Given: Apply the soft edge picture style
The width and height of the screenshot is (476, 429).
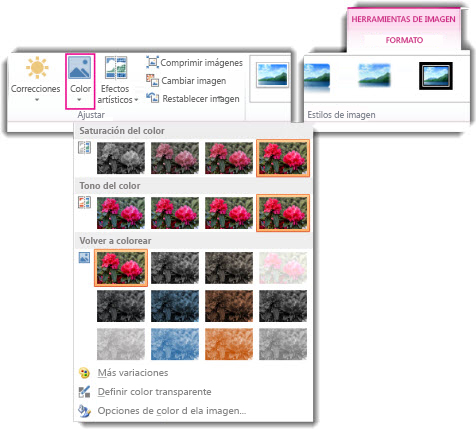Looking at the screenshot, I should pos(374,75).
